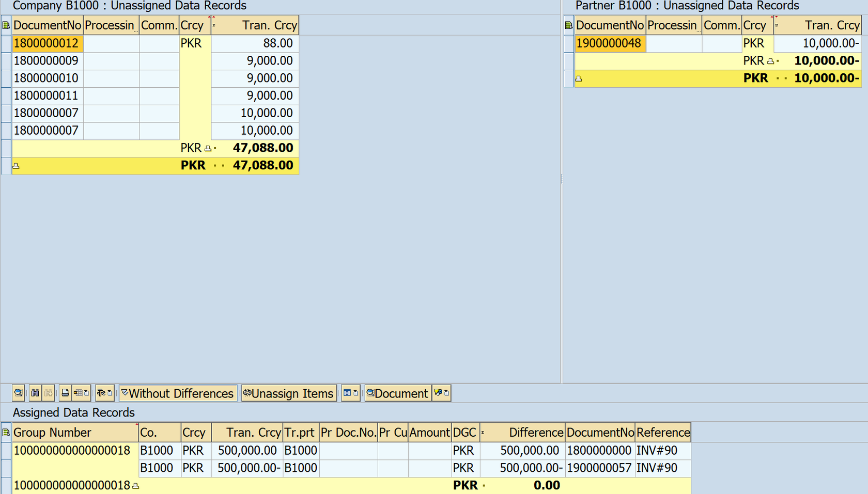Click Company table Tran. Crcy column header
This screenshot has height=494, width=868.
tap(255, 25)
